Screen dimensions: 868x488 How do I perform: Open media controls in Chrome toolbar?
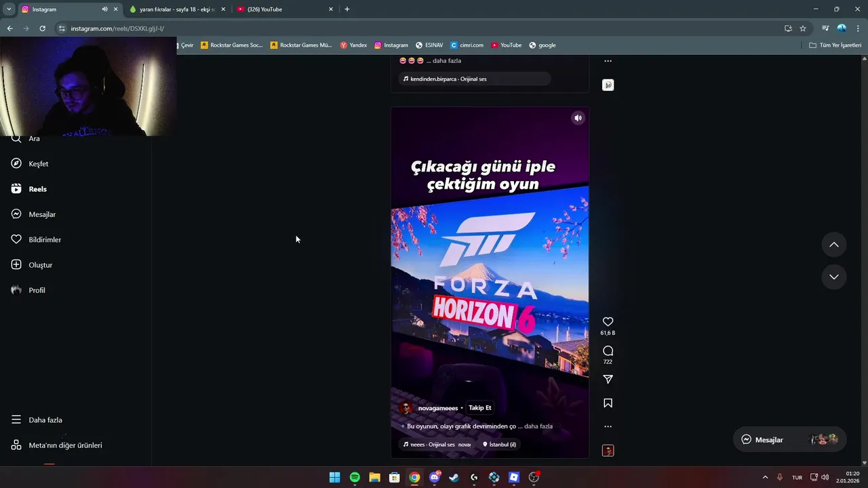pyautogui.click(x=825, y=28)
